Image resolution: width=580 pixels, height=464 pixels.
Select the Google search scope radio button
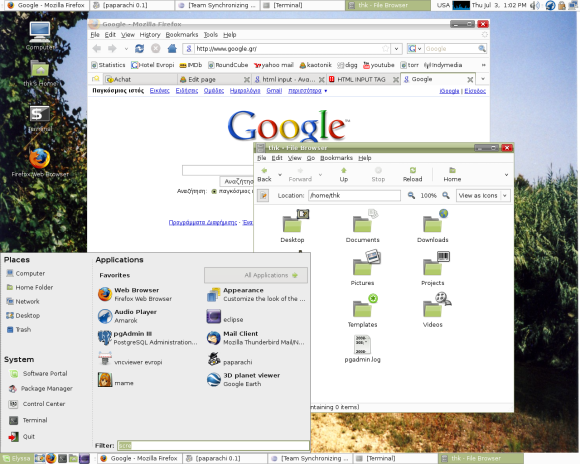point(214,191)
